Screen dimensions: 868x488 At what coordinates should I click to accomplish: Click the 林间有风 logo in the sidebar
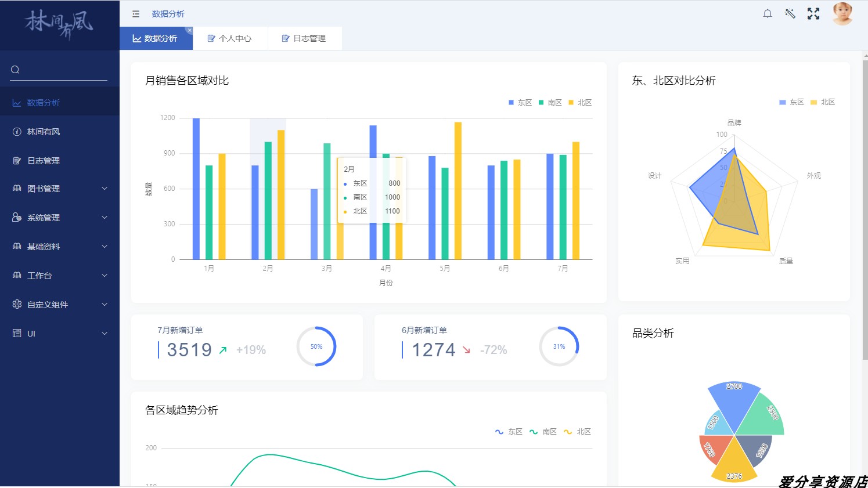[x=59, y=24]
